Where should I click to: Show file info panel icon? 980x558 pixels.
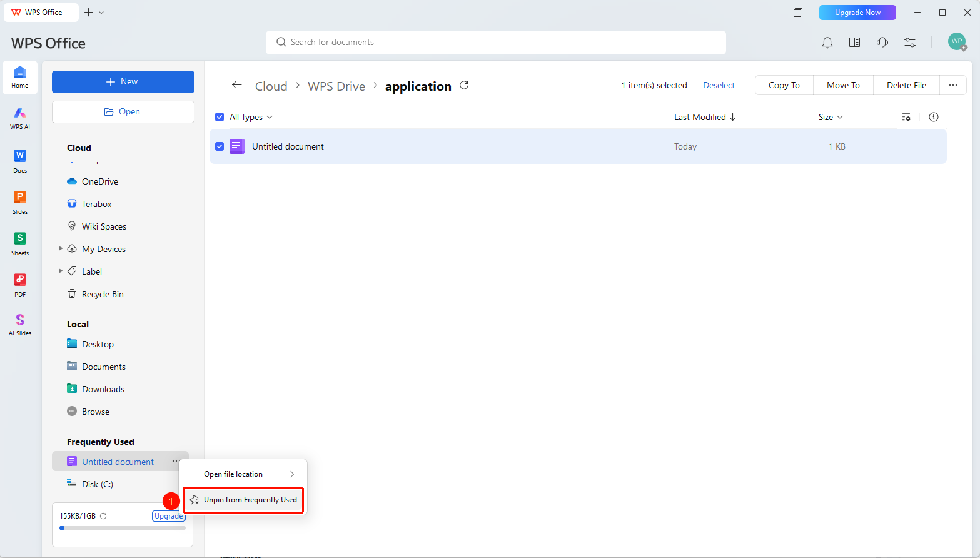934,117
